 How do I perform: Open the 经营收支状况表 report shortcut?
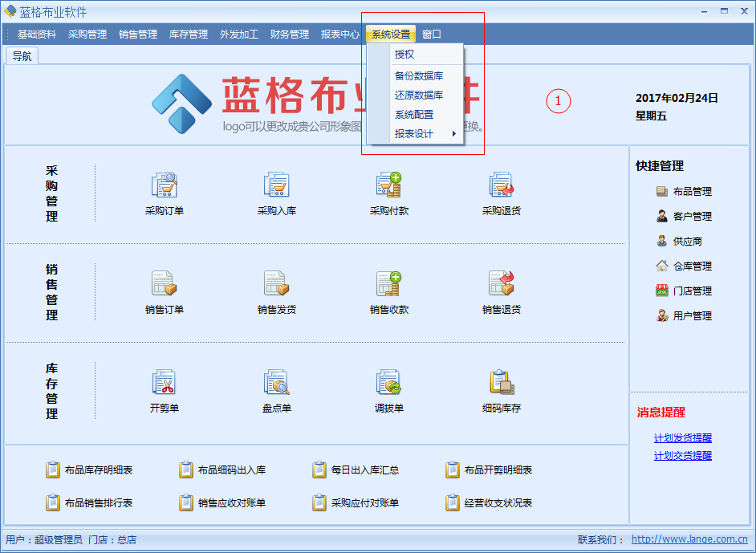[x=498, y=503]
